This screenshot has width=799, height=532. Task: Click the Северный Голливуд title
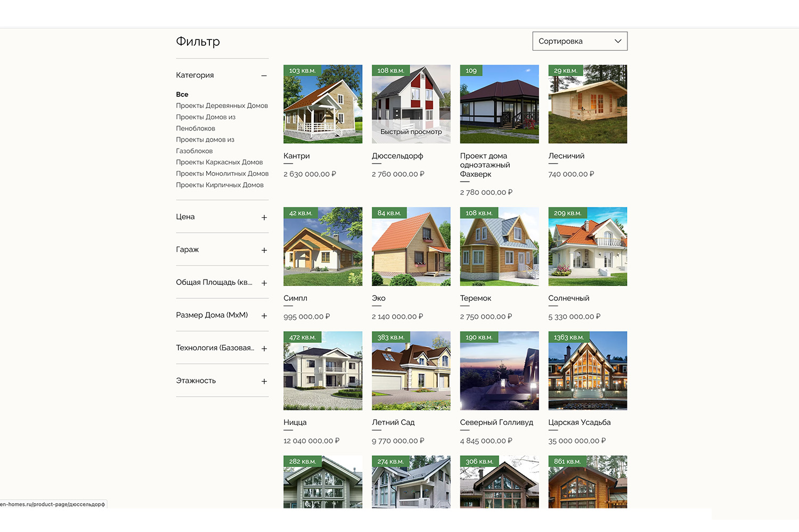[496, 422]
